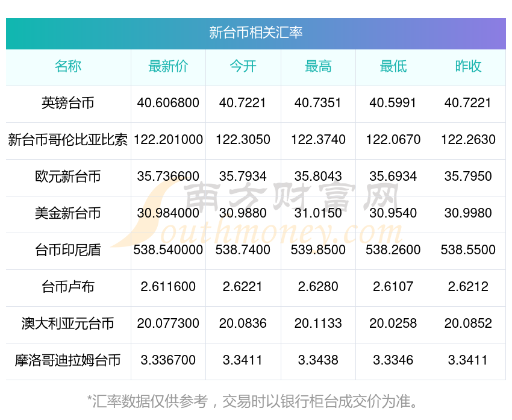
Task: Select the 最新价 column header
Action: [168, 66]
